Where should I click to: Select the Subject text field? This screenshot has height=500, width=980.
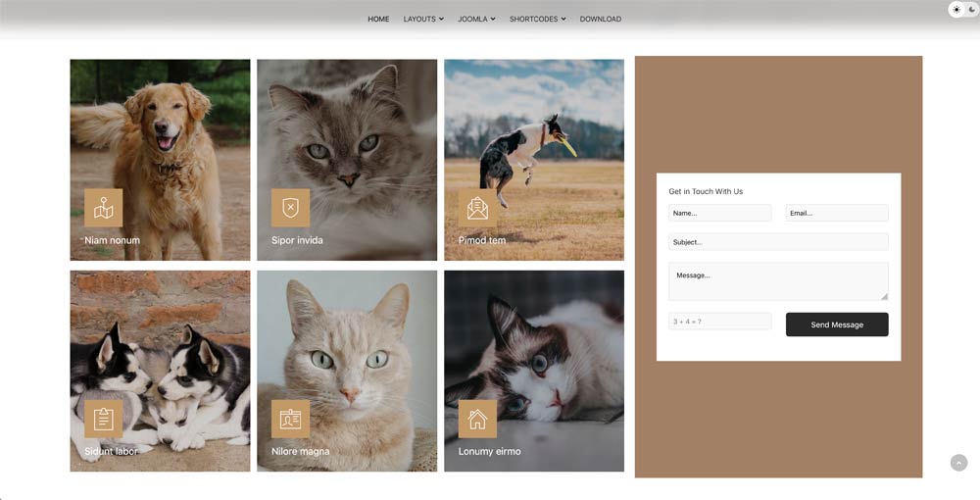tap(778, 242)
